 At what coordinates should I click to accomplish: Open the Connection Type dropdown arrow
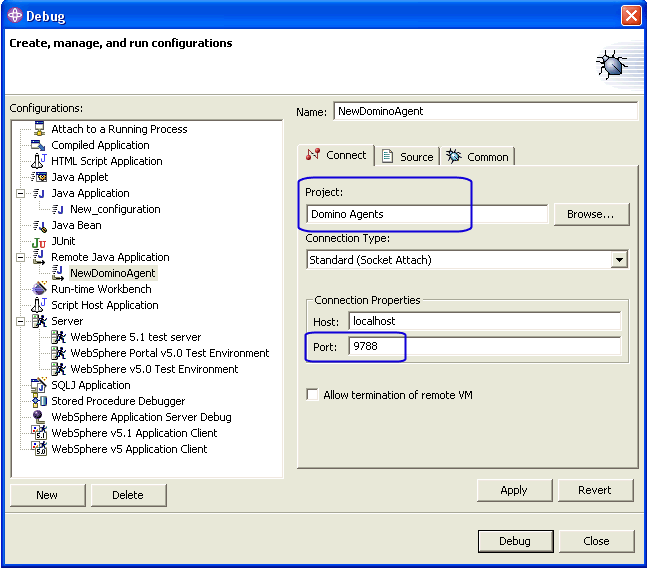click(619, 260)
